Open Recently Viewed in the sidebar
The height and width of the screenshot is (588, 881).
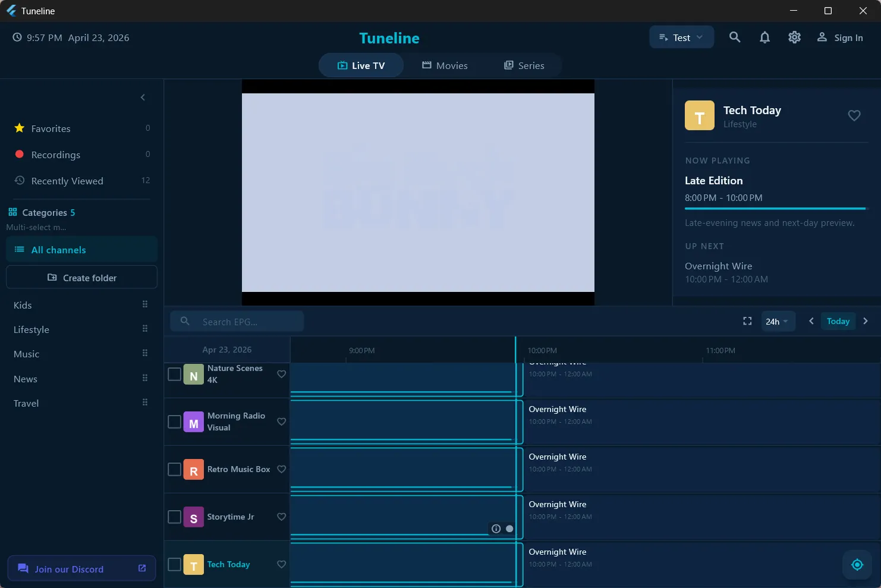pos(81,181)
